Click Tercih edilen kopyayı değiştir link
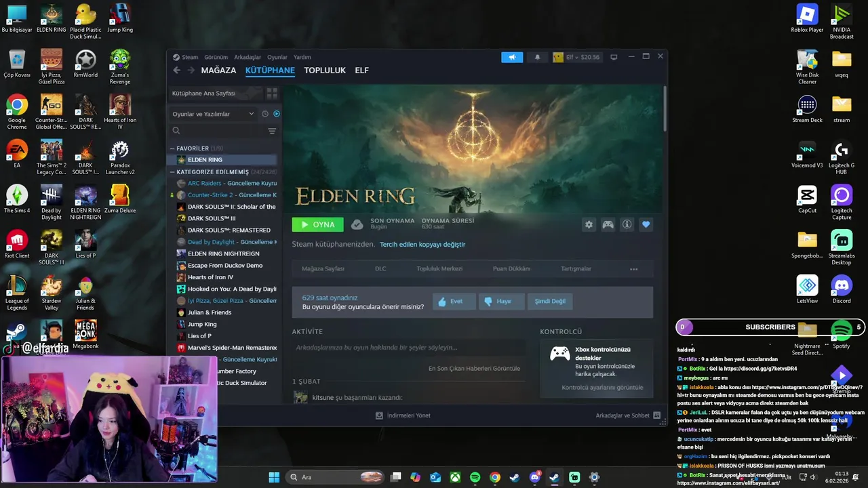Viewport: 868px width, 488px height. [422, 245]
